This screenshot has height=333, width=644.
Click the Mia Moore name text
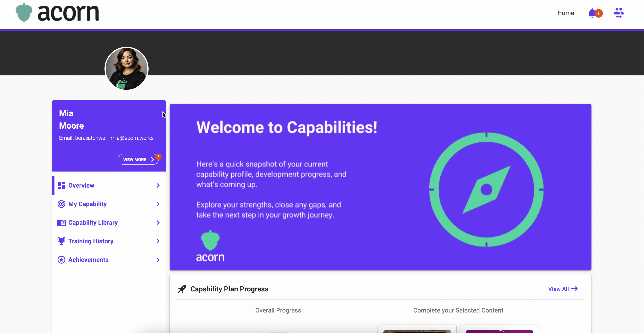71,119
